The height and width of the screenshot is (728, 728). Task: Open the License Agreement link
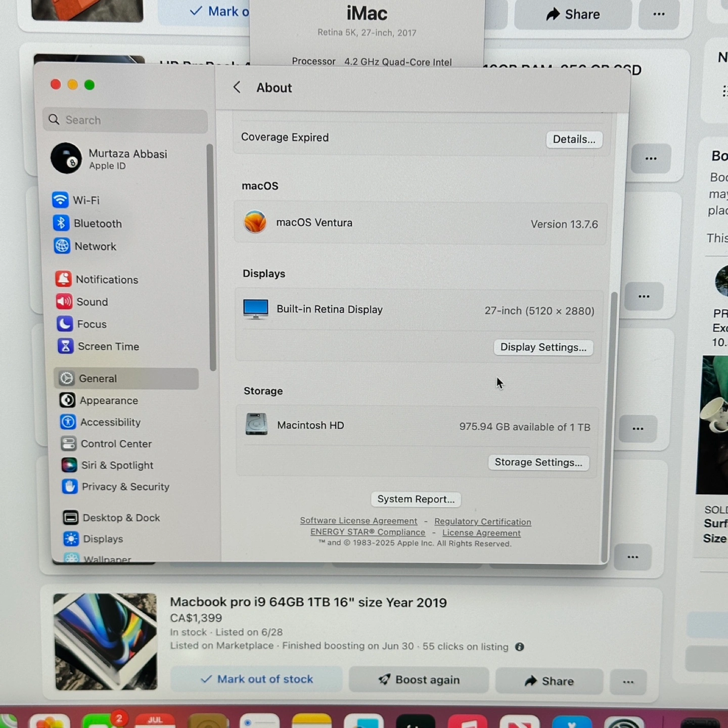click(x=481, y=533)
